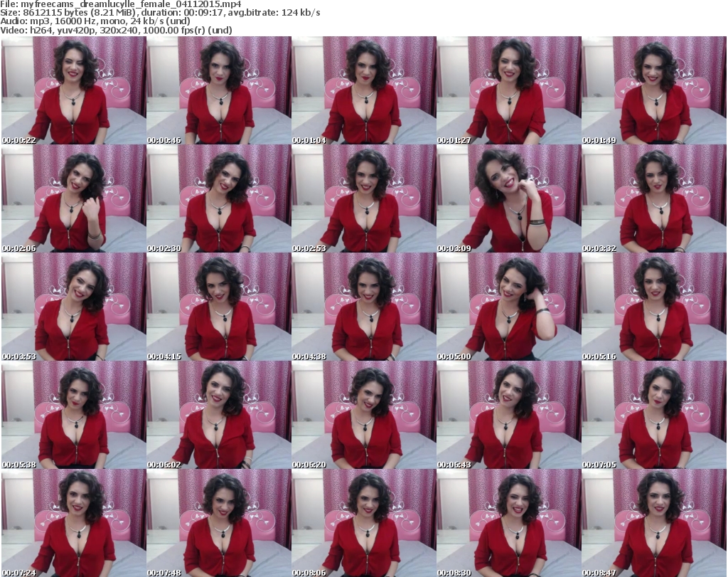
Task: Choose the thumbnail frame stamped 00:08:06
Action: click(x=364, y=523)
